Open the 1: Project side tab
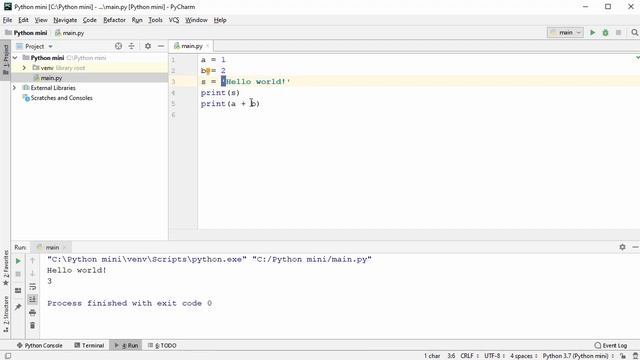 [x=5, y=60]
